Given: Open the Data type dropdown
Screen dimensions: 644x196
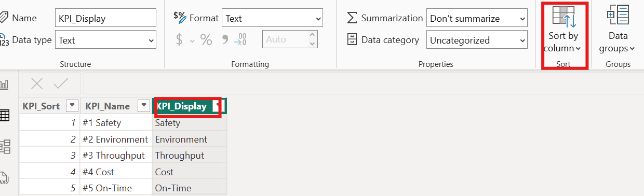Looking at the screenshot, I should coord(105,40).
